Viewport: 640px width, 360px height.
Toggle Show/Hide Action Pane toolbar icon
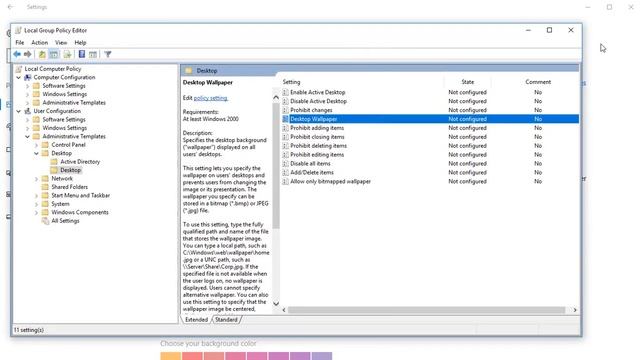click(93, 54)
